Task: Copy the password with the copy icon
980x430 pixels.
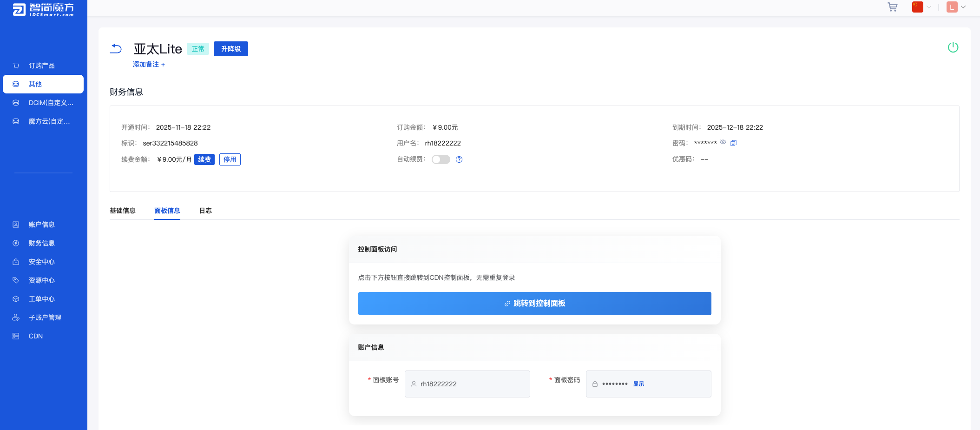Action: (x=733, y=143)
